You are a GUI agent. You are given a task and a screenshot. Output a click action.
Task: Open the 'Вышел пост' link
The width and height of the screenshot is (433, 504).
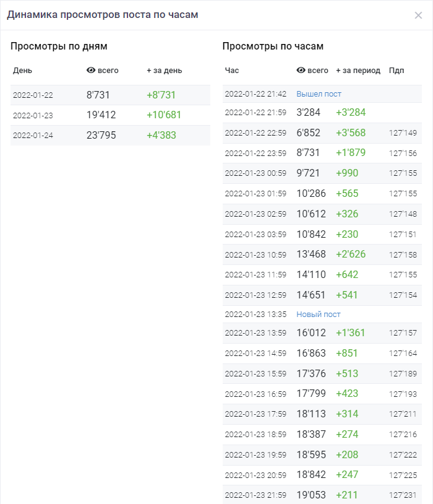[x=319, y=94]
